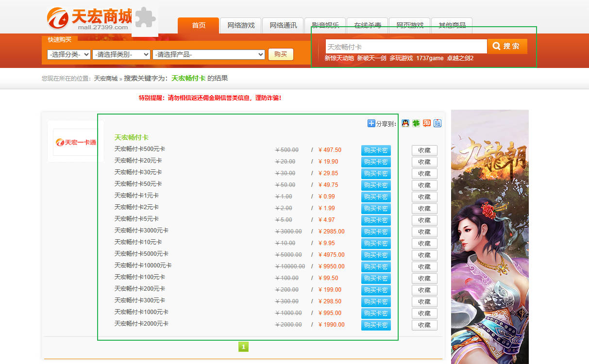Open the hot keyword 卓越之剑2
The image size is (589, 364).
pos(460,58)
